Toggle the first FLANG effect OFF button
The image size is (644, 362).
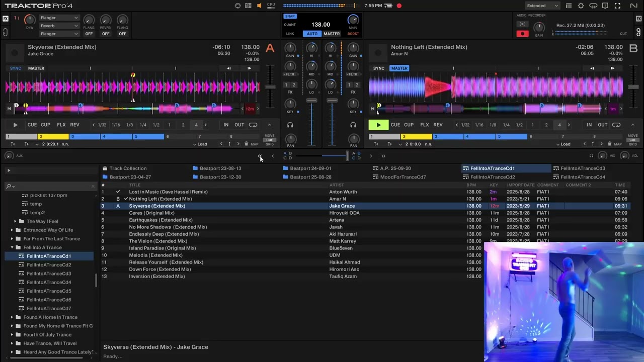pos(89,34)
